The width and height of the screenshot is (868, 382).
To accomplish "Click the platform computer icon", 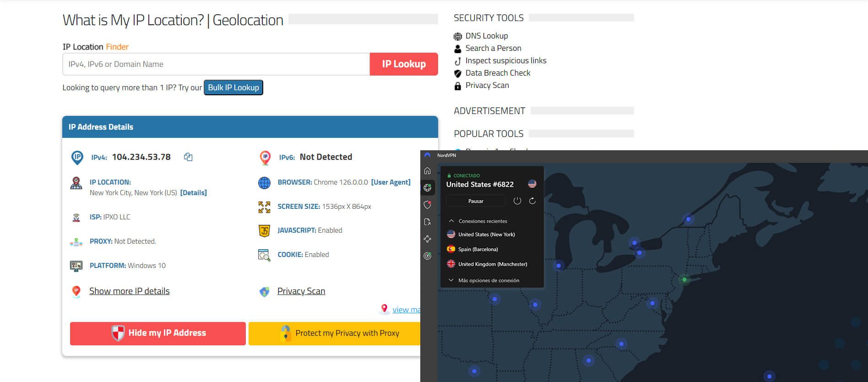I will tap(76, 266).
